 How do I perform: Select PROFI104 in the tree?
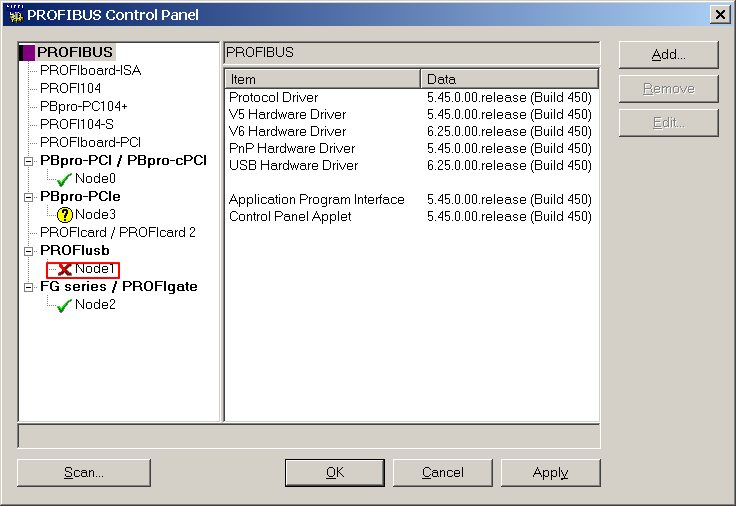(x=70, y=88)
